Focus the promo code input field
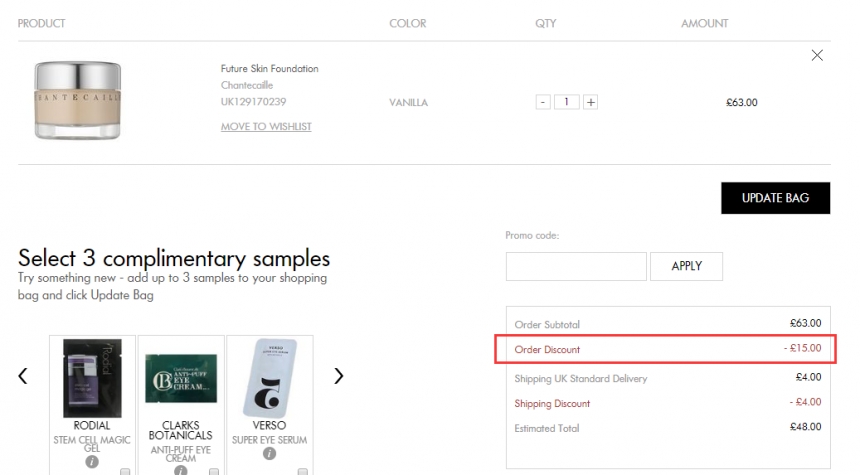860x475 pixels. point(576,266)
